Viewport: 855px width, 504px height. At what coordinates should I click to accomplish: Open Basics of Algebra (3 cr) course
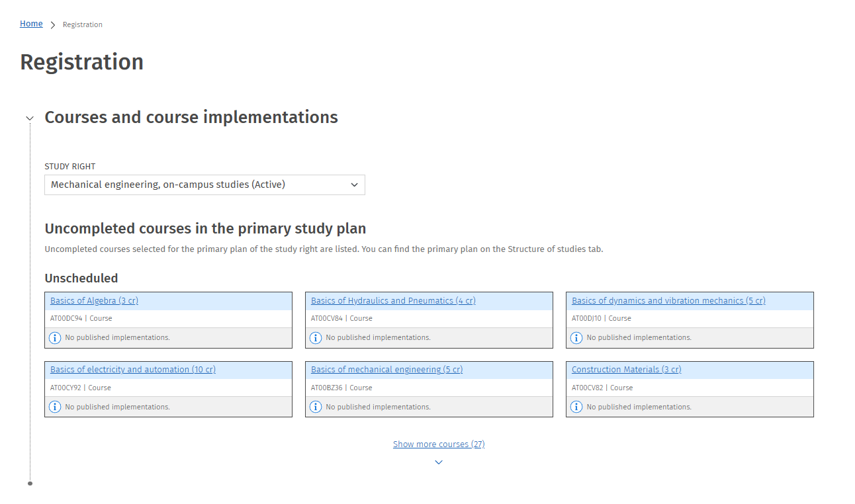94,301
